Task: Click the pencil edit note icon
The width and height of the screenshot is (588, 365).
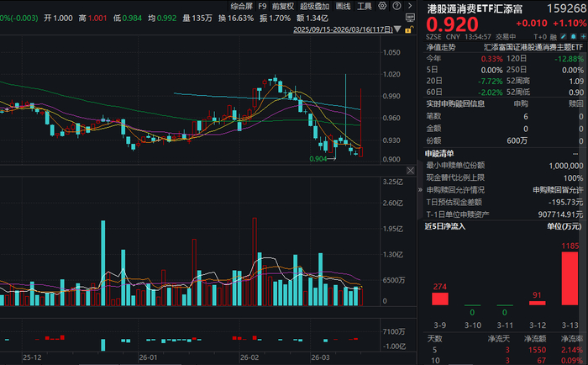Action: [564, 36]
